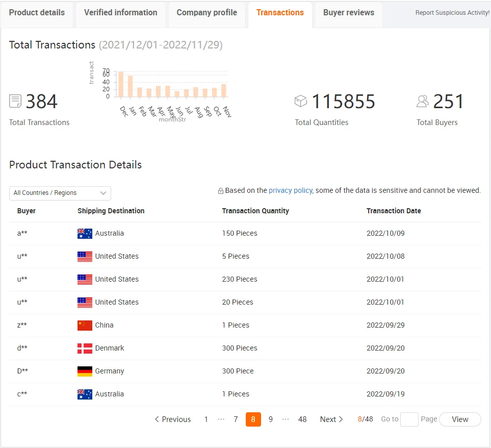
Task: Click the 300 Piece quantity cell
Action: [238, 371]
